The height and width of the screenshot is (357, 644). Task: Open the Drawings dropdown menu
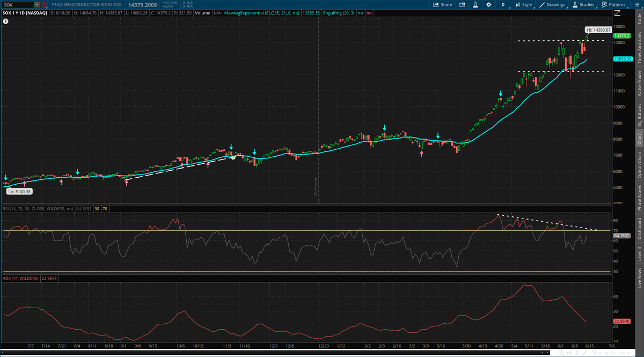coord(552,4)
